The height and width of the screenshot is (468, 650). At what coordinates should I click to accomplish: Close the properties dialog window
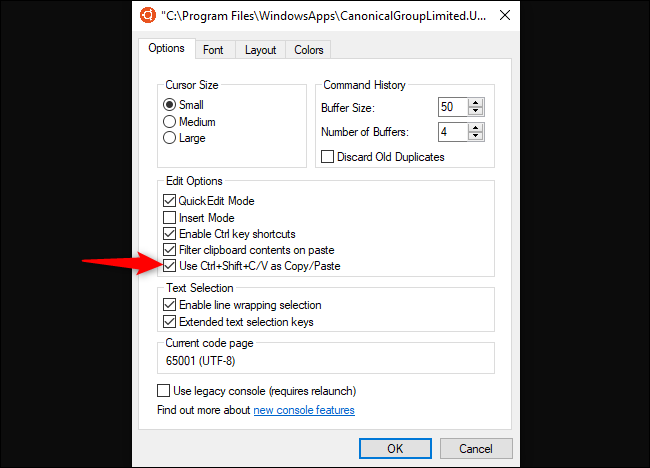(x=504, y=15)
